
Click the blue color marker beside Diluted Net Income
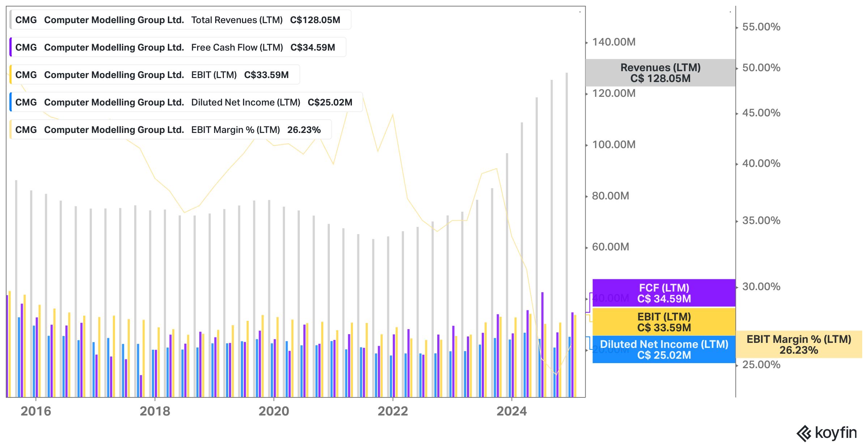click(10, 102)
